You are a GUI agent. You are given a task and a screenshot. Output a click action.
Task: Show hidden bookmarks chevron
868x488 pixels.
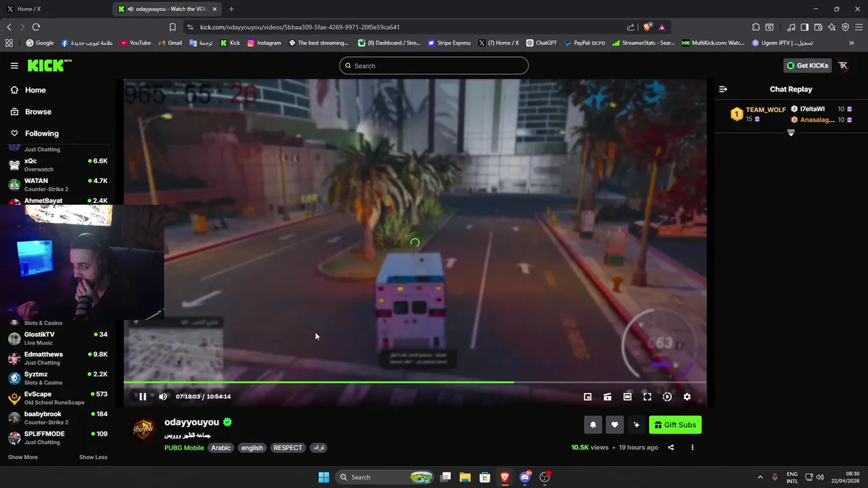[852, 43]
